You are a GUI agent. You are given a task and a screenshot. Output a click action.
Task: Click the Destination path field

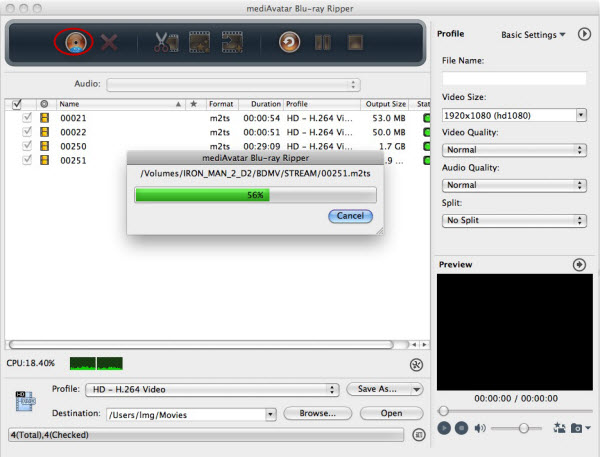(186, 415)
